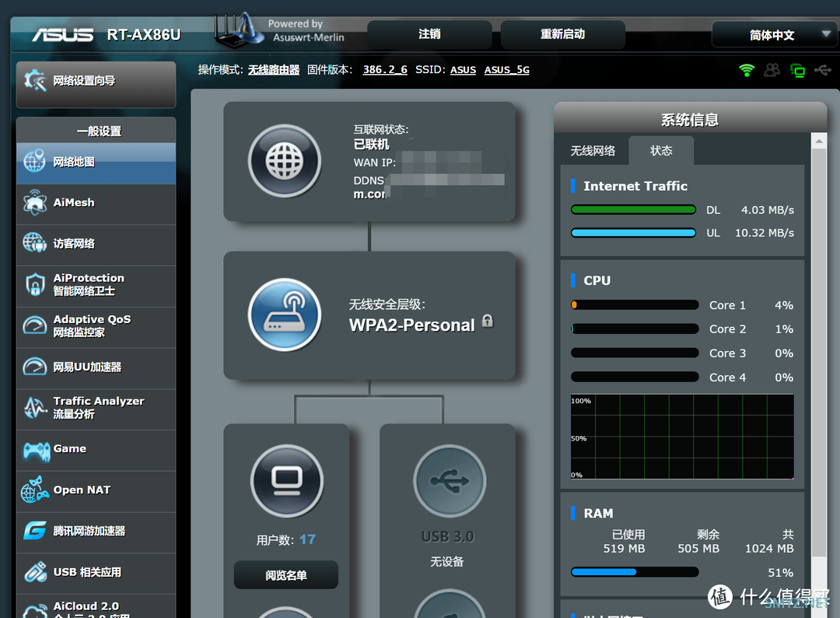Screen dimensions: 840x618
Task: Click the 浏览名单 view list button
Action: click(286, 575)
